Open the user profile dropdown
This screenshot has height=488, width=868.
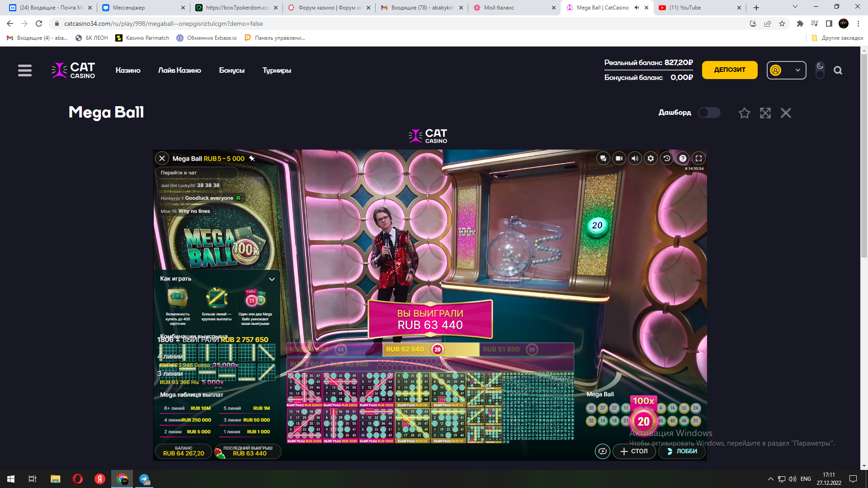pyautogui.click(x=786, y=70)
